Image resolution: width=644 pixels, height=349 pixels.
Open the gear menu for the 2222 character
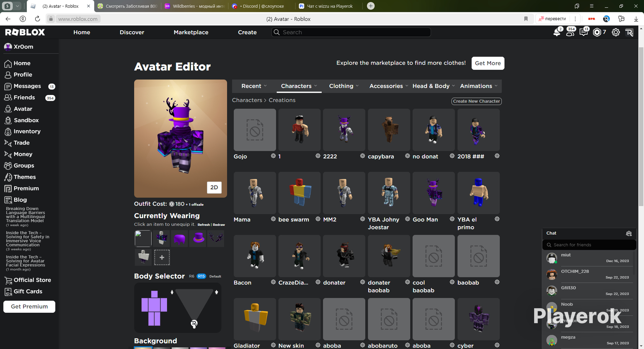(362, 156)
